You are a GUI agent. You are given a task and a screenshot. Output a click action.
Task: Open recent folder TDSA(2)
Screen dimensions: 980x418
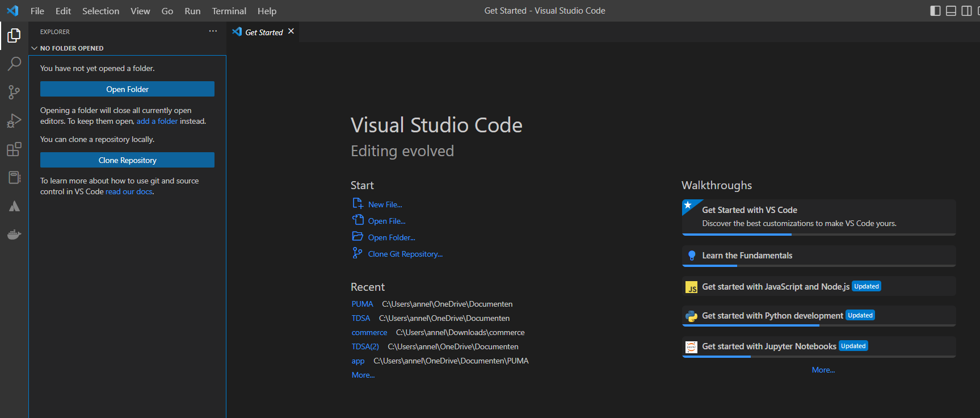pos(365,346)
